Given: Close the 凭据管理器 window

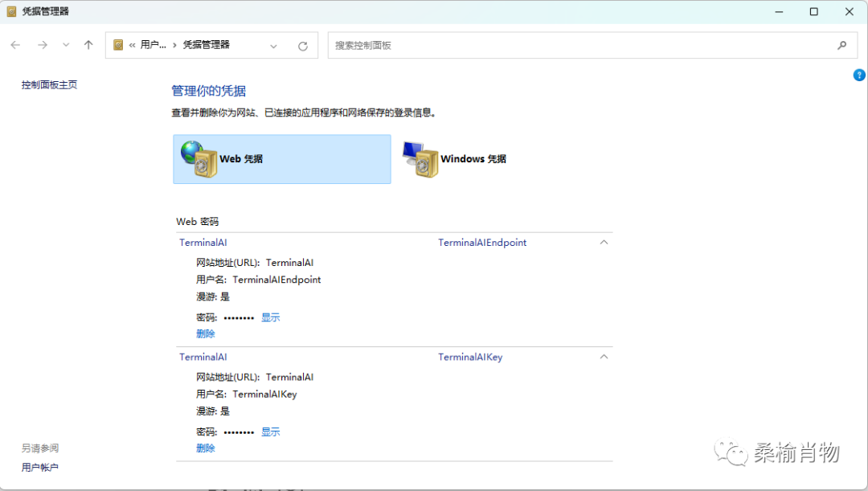Looking at the screenshot, I should (850, 11).
